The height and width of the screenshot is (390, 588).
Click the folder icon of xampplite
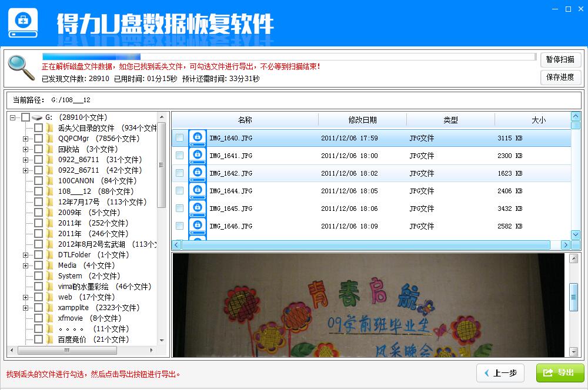tap(50, 307)
